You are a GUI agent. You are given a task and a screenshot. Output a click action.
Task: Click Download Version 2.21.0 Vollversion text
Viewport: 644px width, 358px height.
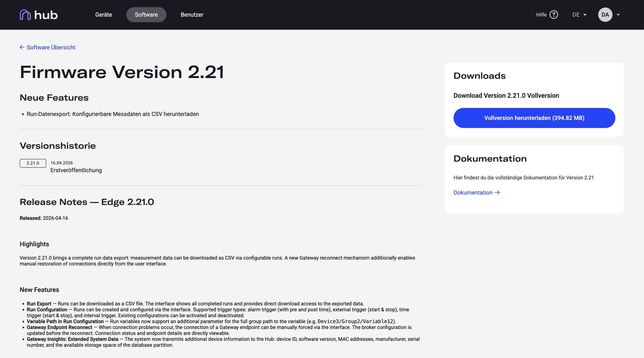(x=506, y=96)
